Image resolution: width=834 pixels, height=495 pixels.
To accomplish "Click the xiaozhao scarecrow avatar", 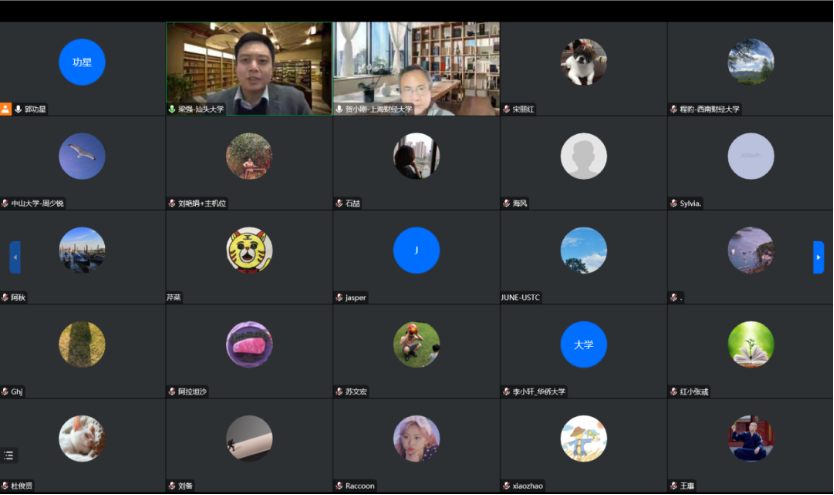I will point(583,438).
